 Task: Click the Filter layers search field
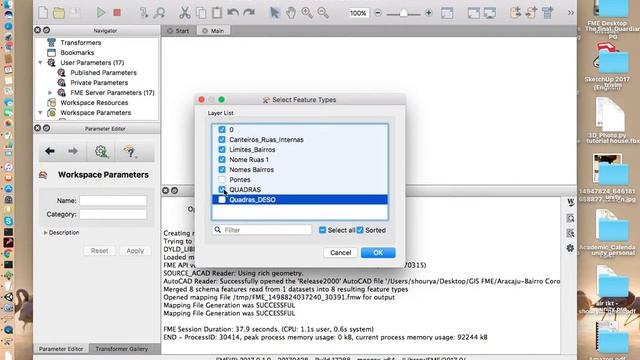262,230
